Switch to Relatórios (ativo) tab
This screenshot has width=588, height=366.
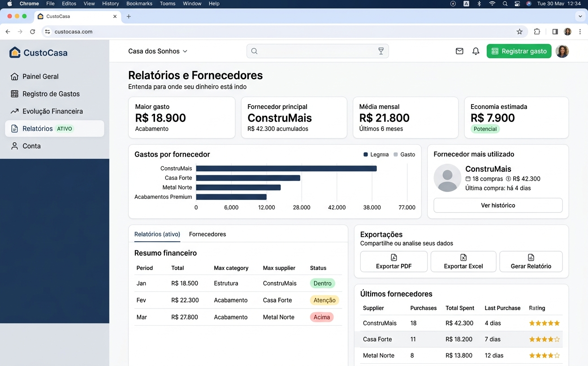157,234
